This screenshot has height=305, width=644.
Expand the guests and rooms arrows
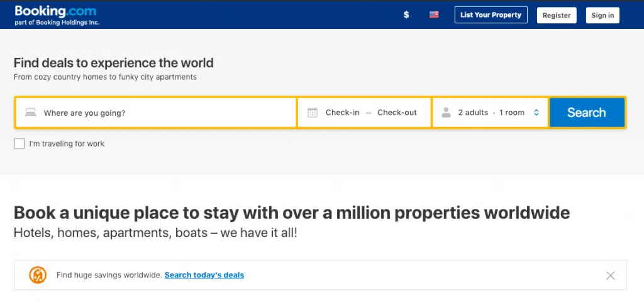(x=536, y=113)
